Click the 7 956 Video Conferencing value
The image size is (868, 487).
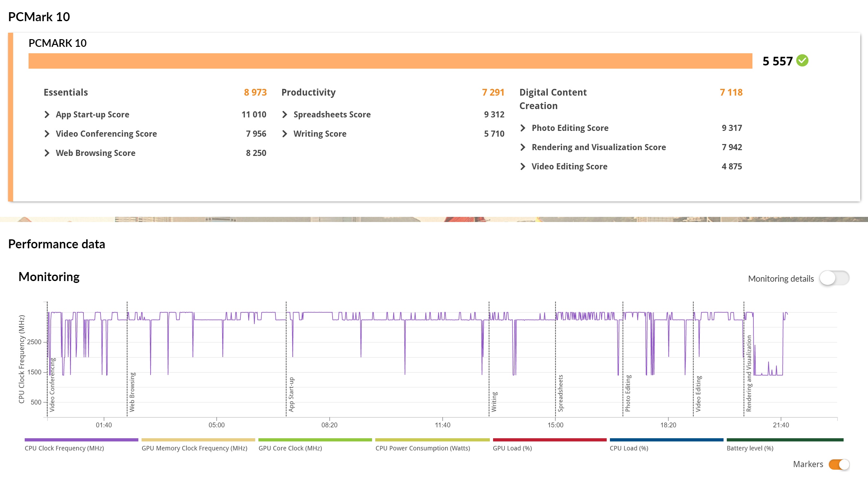coord(256,134)
